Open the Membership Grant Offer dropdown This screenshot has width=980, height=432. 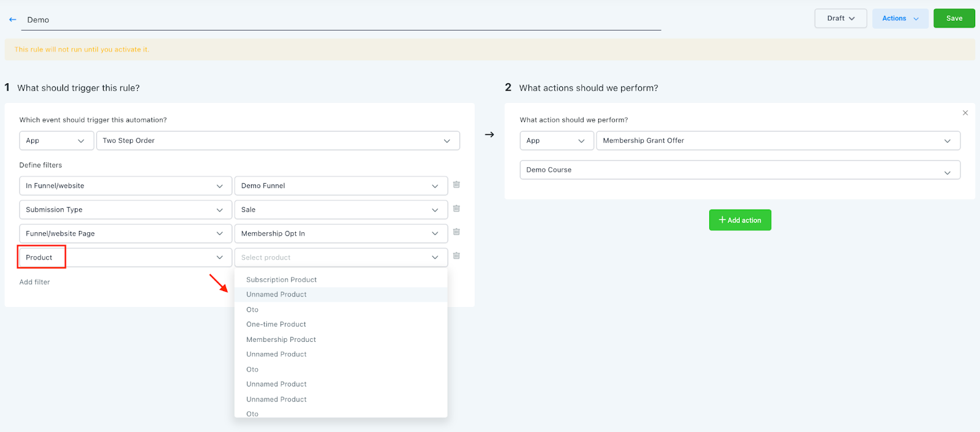(x=777, y=141)
